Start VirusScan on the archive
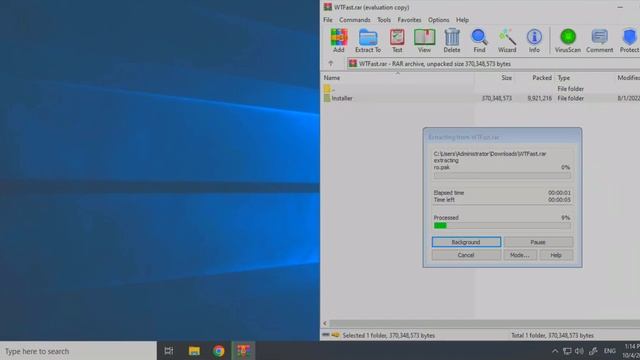This screenshot has height=360, width=640. (x=568, y=40)
